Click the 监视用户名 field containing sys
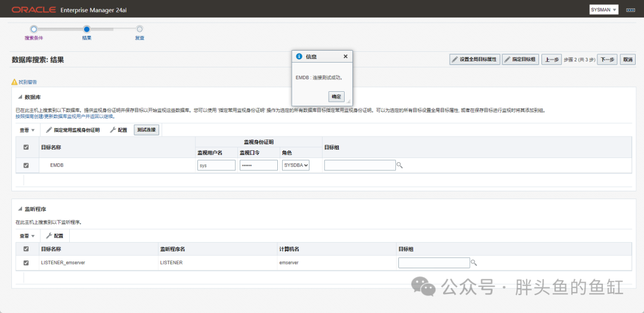644x313 pixels. pos(216,165)
